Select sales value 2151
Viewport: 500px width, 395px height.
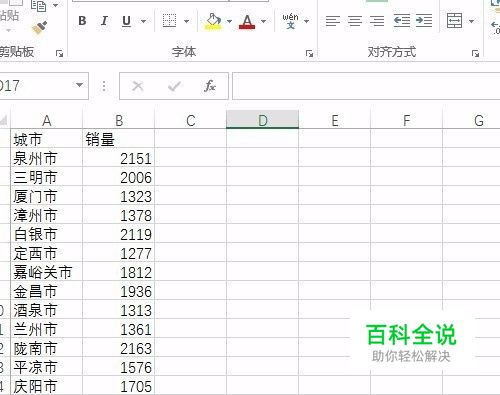tap(119, 158)
